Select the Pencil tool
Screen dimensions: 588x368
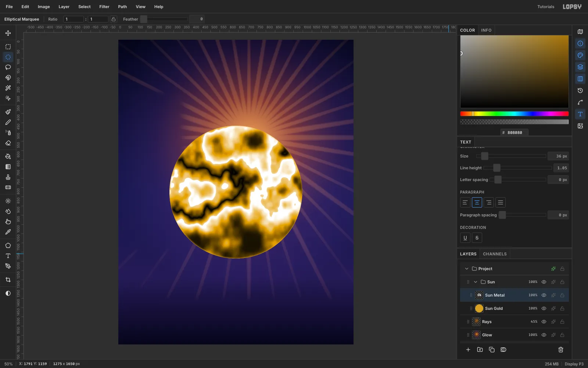[x=8, y=122]
